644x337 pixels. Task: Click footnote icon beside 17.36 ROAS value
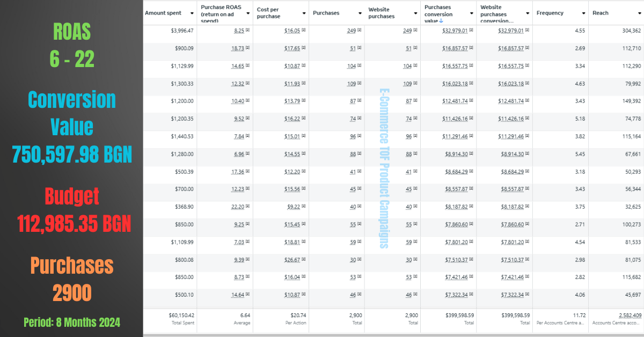[248, 172]
